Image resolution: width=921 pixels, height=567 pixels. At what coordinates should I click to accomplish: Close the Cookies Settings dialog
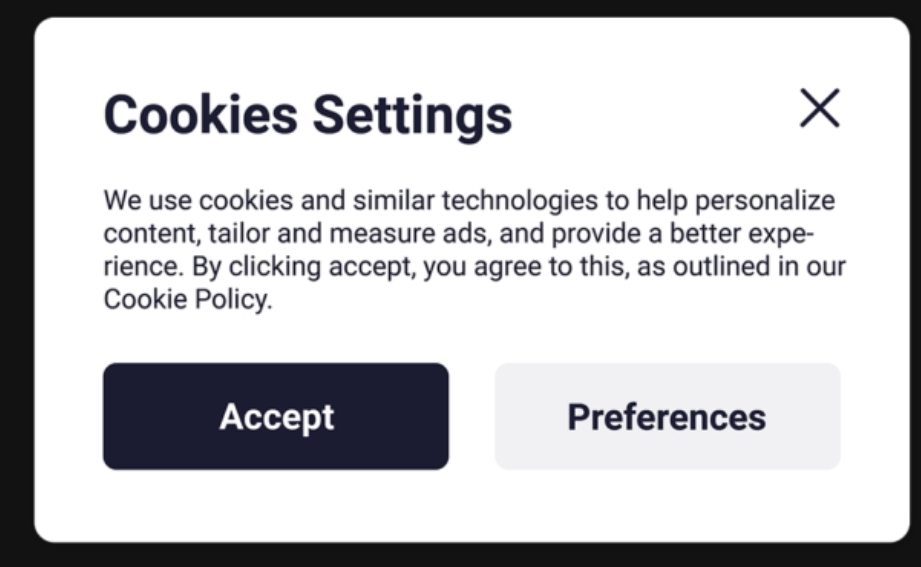coord(819,108)
